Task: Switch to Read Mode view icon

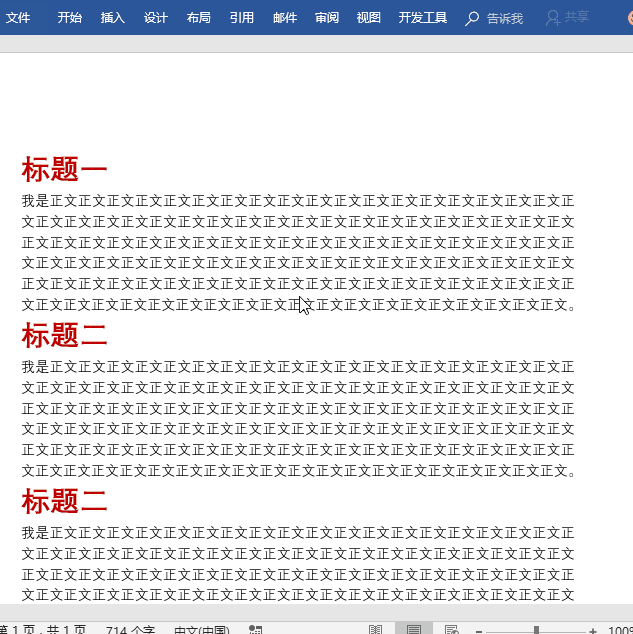Action: tap(376, 630)
